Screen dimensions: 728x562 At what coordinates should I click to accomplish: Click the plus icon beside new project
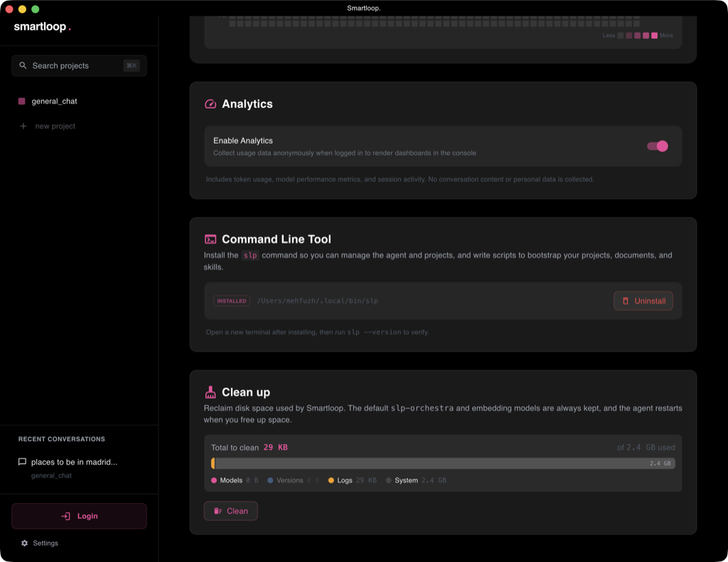pos(23,126)
